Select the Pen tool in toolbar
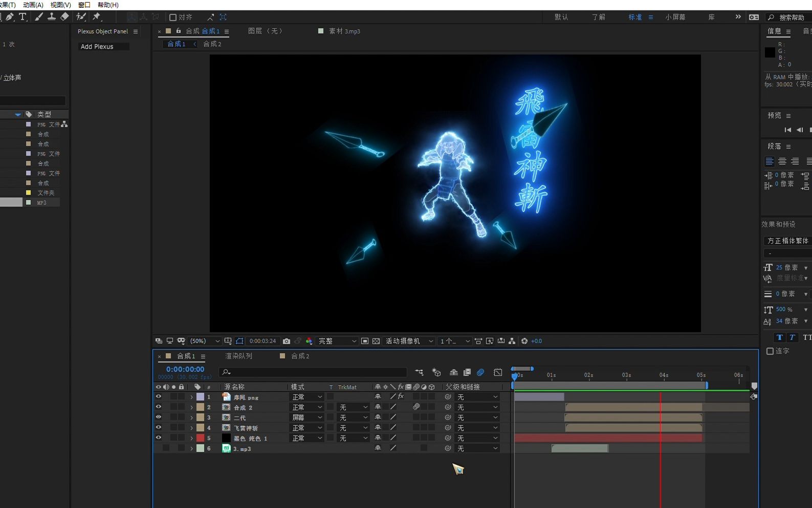Image resolution: width=812 pixels, height=508 pixels. (10, 17)
